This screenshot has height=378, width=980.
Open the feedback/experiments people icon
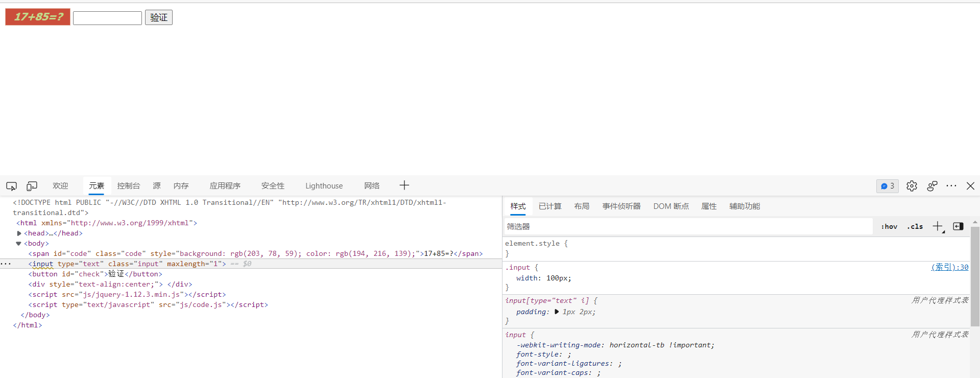tap(932, 186)
